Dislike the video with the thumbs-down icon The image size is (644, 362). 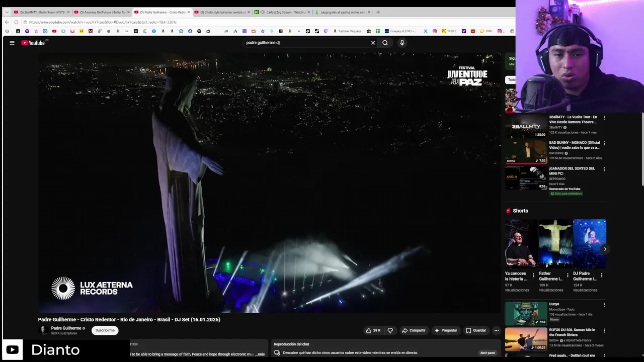click(390, 330)
